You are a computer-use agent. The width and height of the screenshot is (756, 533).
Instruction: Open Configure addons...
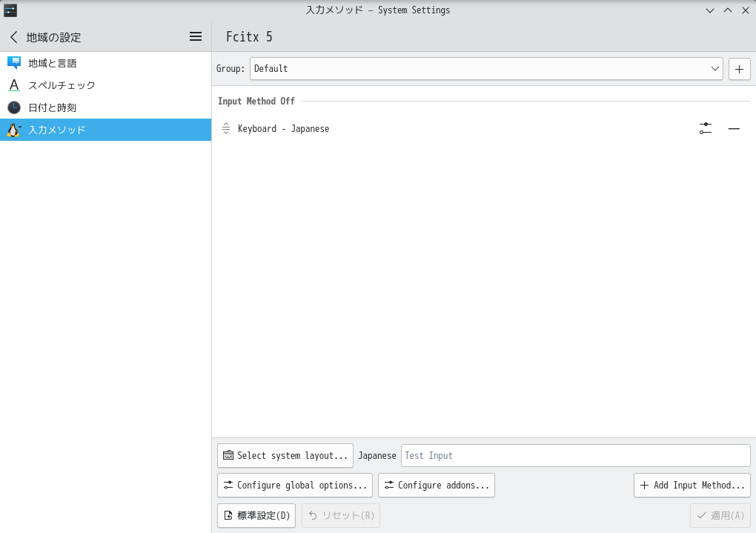click(x=437, y=486)
